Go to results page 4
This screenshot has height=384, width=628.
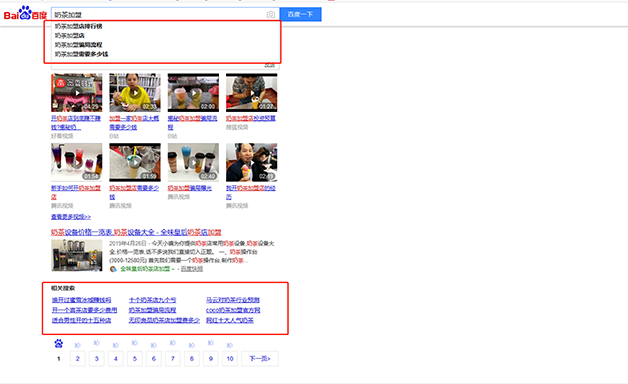pos(115,358)
